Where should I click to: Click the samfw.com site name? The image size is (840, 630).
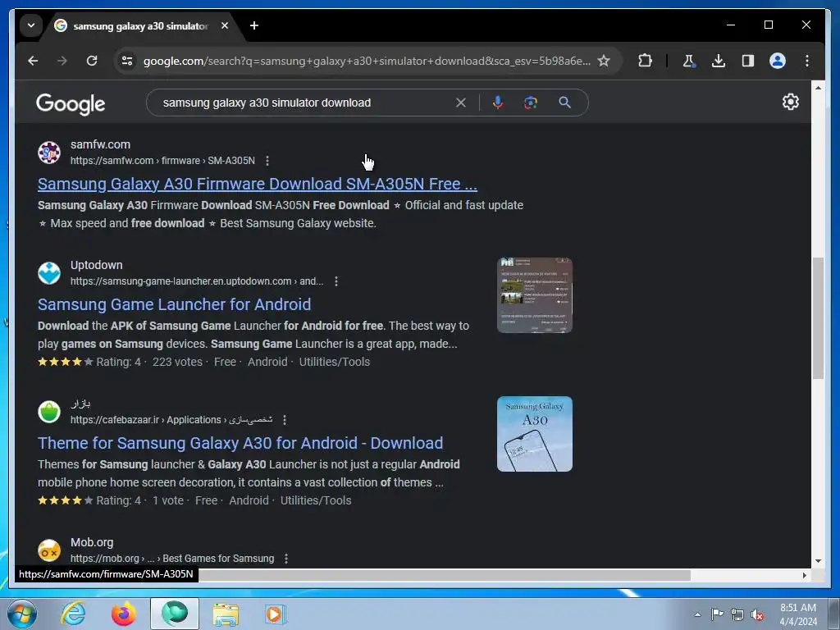point(100,144)
